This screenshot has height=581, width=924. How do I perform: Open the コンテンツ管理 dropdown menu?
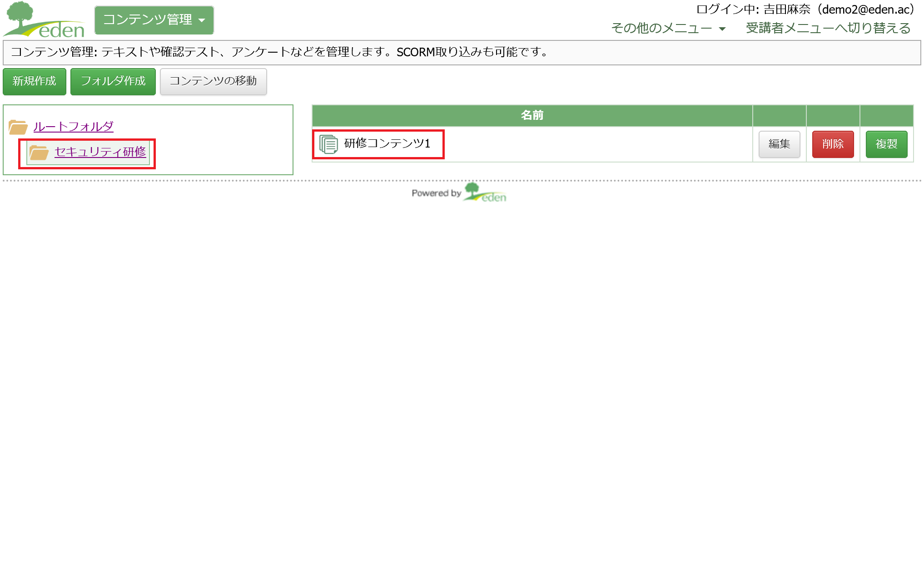(x=154, y=20)
